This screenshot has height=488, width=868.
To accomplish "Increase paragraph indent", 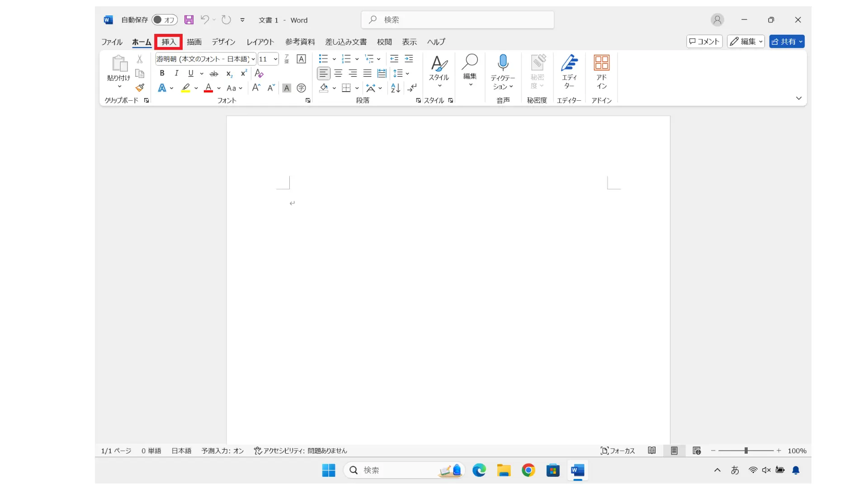I will click(x=409, y=59).
